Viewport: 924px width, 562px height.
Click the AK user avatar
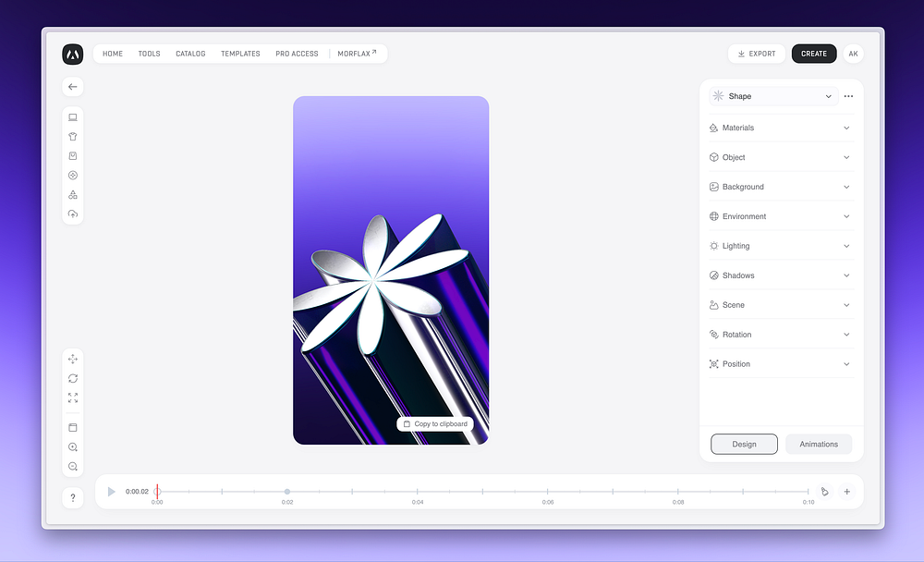point(853,54)
